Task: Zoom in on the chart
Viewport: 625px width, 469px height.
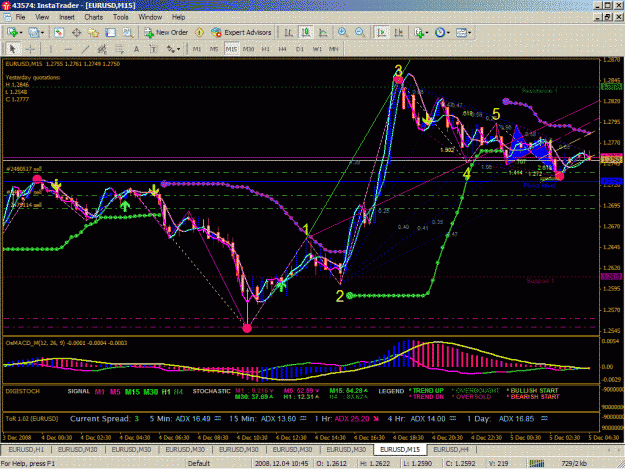Action: 343,33
